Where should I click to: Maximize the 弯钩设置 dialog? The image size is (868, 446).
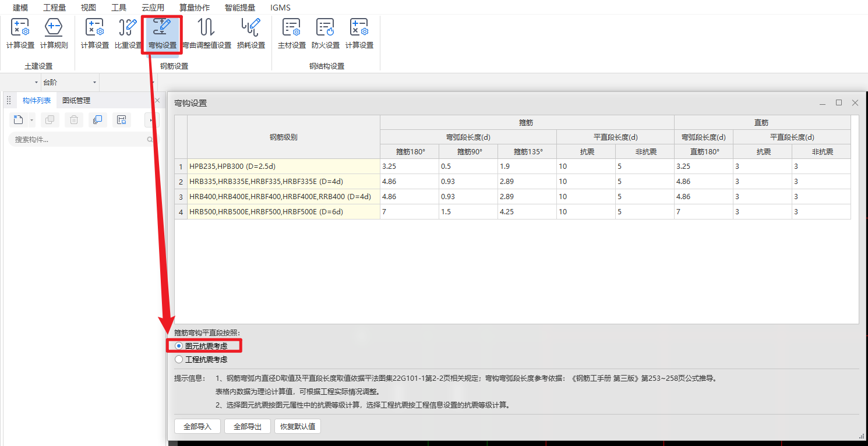coord(839,102)
